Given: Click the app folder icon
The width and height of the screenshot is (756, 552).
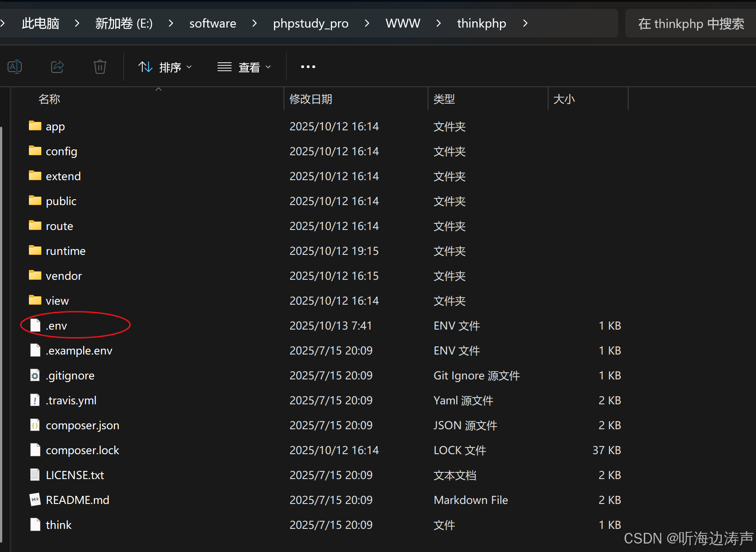Looking at the screenshot, I should [35, 126].
